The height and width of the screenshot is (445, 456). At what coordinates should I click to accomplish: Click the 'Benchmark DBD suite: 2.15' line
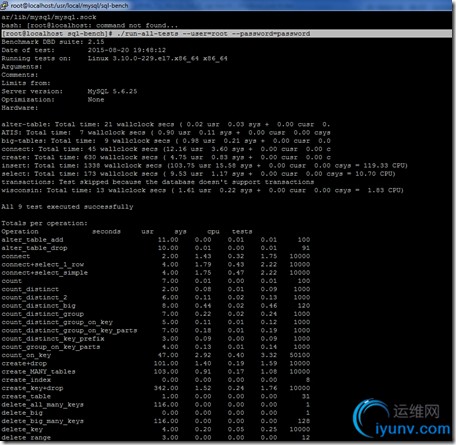point(53,42)
